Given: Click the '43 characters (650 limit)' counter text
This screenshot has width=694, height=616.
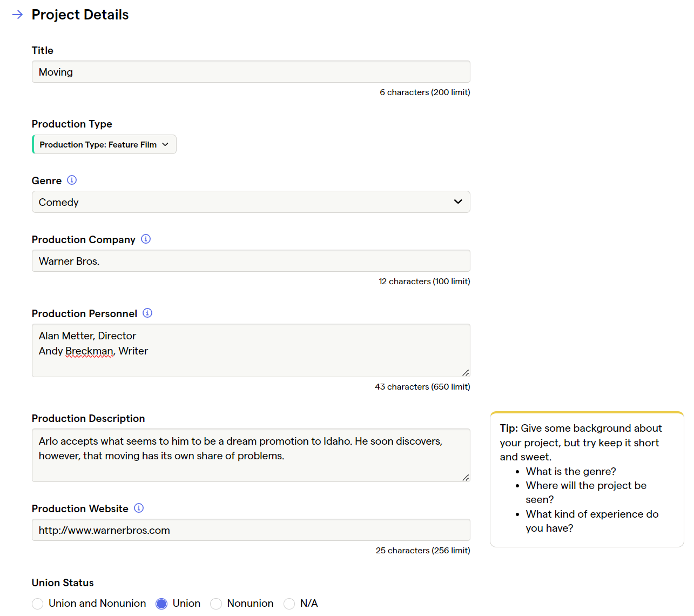Looking at the screenshot, I should [x=422, y=387].
